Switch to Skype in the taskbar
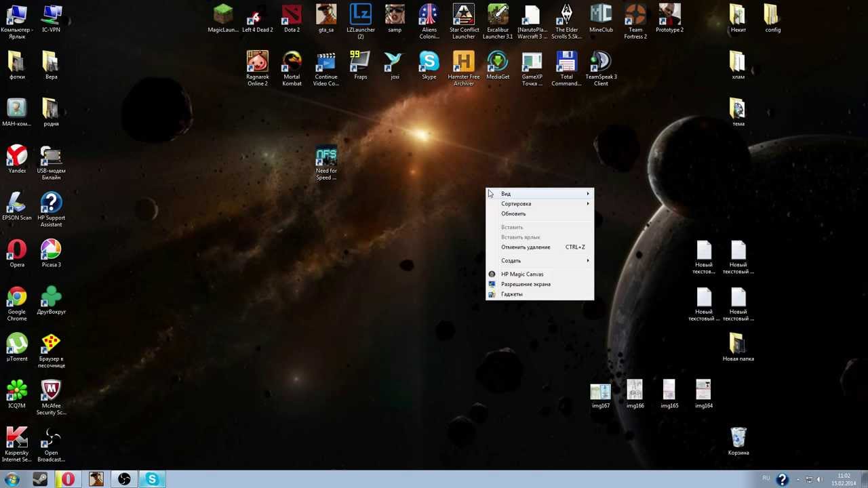 [x=152, y=479]
